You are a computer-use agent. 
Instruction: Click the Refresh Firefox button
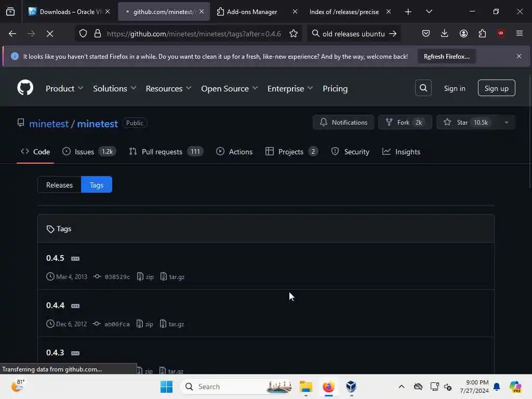pos(446,57)
